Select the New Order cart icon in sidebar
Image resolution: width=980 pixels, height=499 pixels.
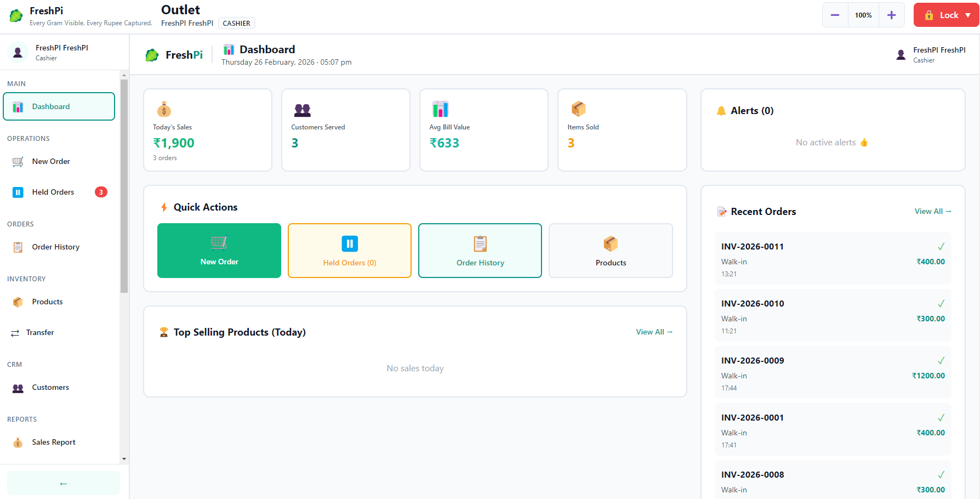[18, 161]
